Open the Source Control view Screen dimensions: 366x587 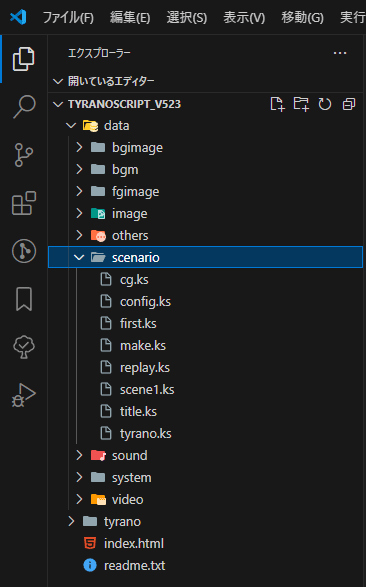(24, 155)
